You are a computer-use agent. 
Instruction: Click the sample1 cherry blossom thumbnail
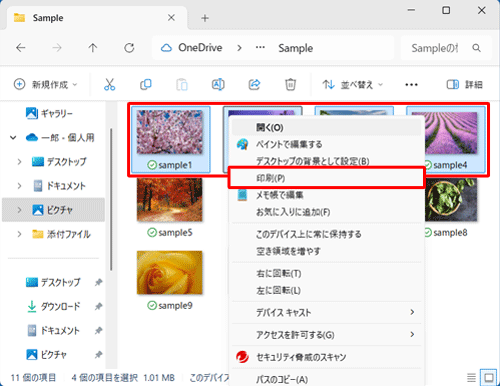(170, 132)
